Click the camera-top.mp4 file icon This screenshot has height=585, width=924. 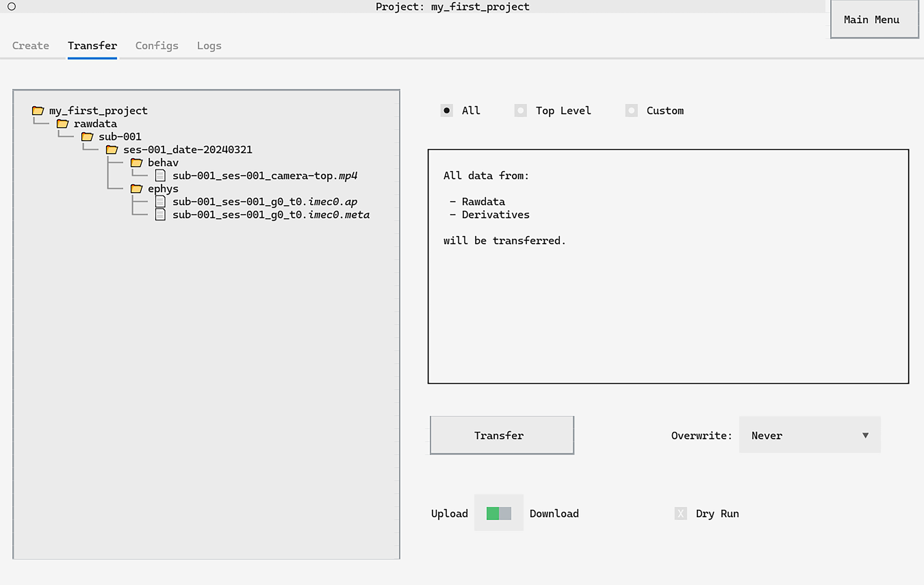[x=160, y=176]
